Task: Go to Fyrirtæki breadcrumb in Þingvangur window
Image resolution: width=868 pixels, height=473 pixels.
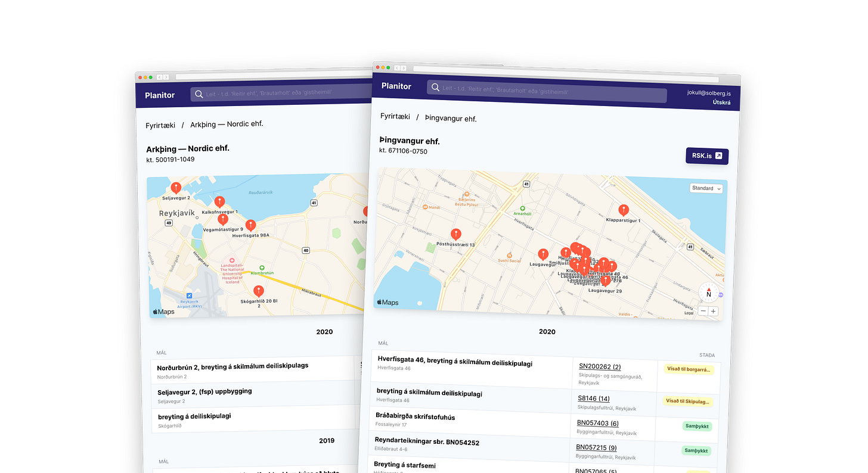Action: 395,116
